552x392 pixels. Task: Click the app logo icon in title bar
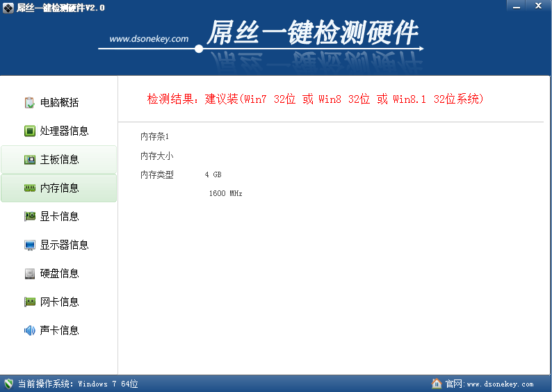(8, 6)
